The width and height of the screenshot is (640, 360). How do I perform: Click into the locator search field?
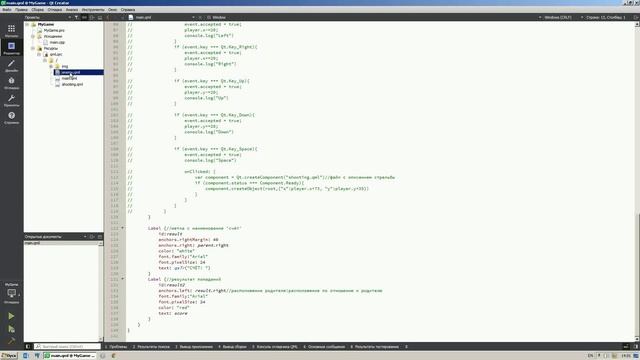click(x=67, y=347)
